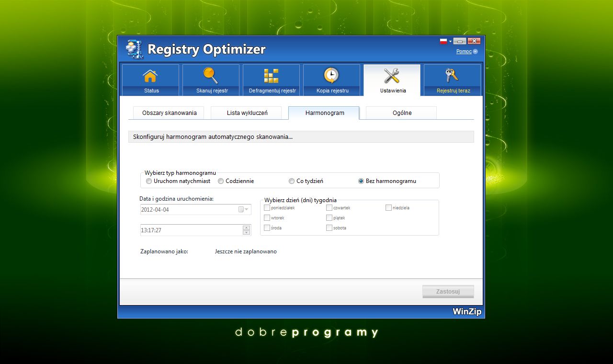Check the sobota checkbox
The width and height of the screenshot is (613, 364).
(x=329, y=227)
